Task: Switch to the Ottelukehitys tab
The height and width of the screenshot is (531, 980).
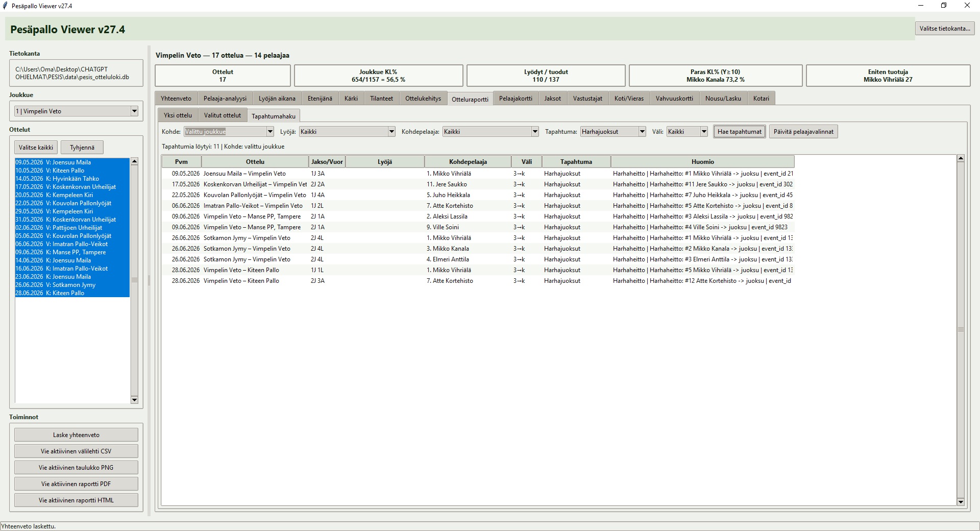Action: pyautogui.click(x=423, y=99)
